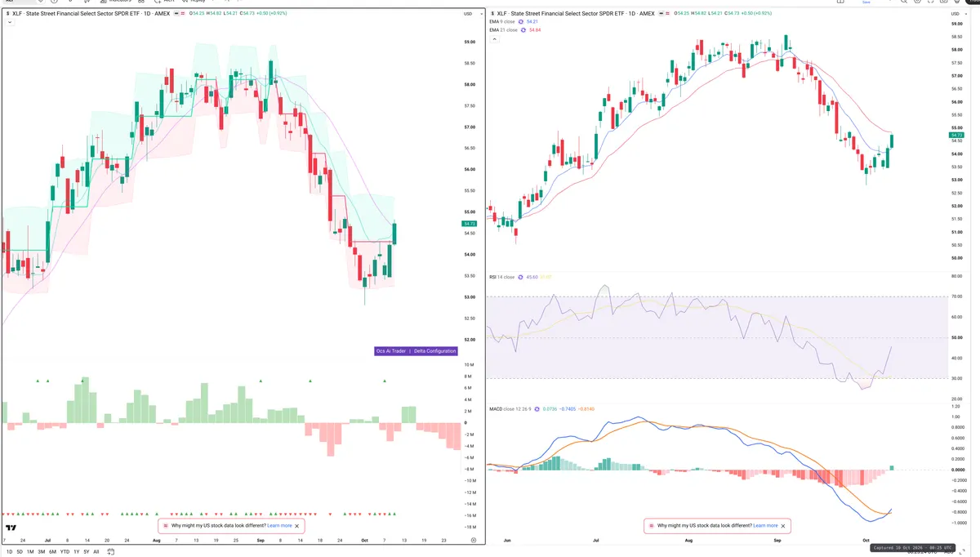Viewport: 980px width, 557px height.
Task: Open the go-to-date calendar icon
Action: coord(110,552)
